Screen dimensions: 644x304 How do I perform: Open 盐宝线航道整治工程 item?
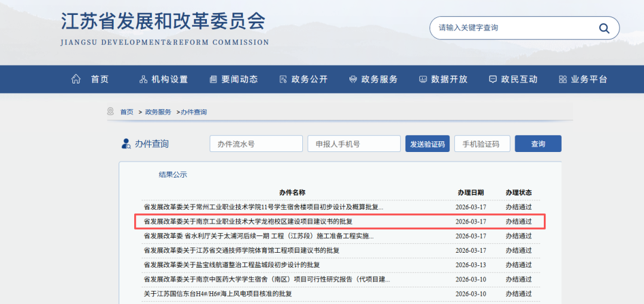click(x=231, y=265)
